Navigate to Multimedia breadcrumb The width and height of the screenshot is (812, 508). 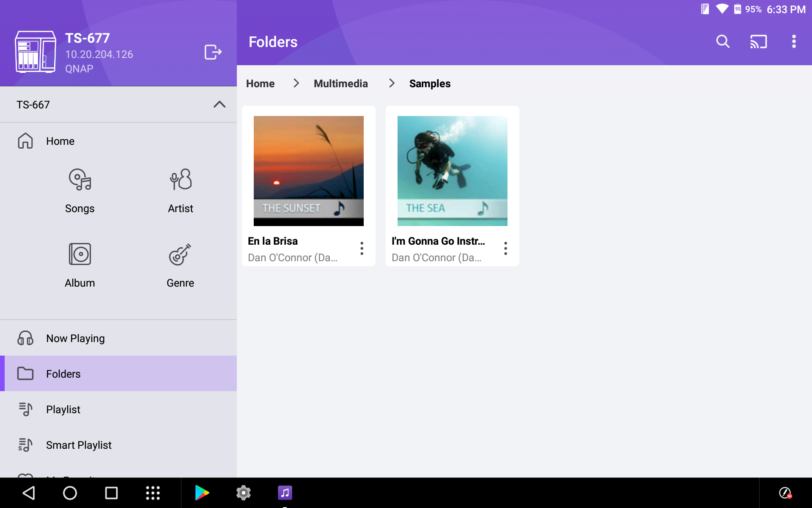[x=341, y=83]
